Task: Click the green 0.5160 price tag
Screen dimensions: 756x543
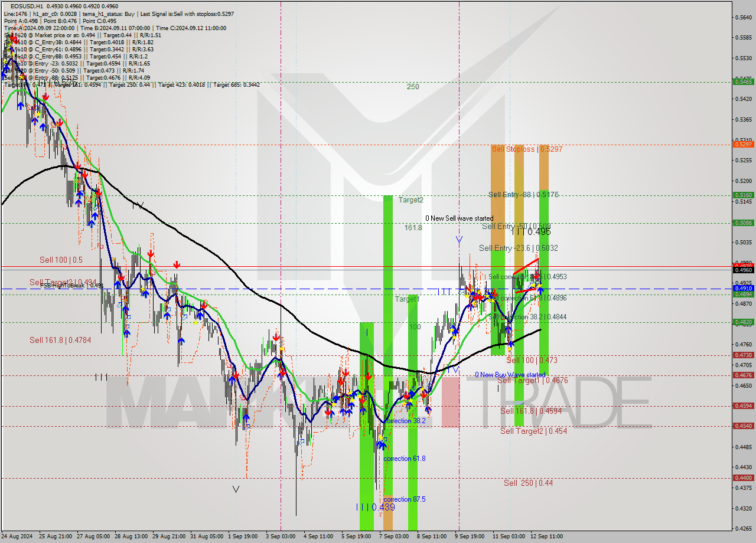Action: click(x=743, y=195)
